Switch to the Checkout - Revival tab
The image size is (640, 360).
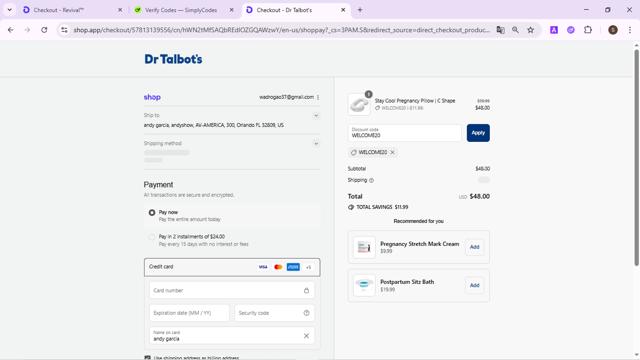pos(73,10)
